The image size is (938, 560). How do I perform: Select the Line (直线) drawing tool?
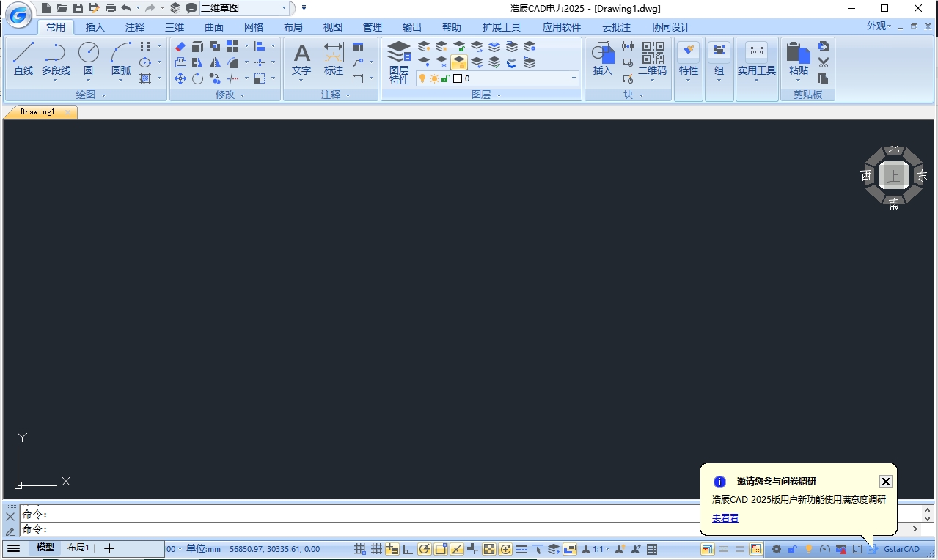23,58
